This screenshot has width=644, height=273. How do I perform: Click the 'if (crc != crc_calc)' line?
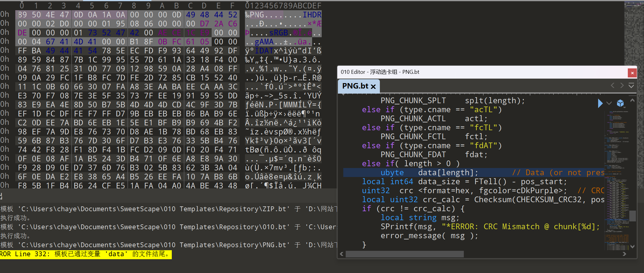click(413, 208)
